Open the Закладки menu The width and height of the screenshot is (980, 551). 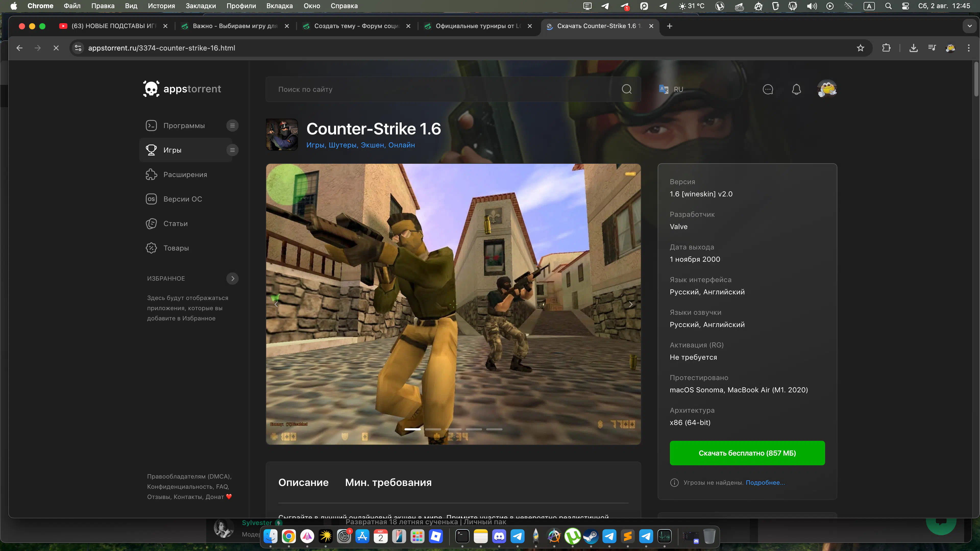201,6
